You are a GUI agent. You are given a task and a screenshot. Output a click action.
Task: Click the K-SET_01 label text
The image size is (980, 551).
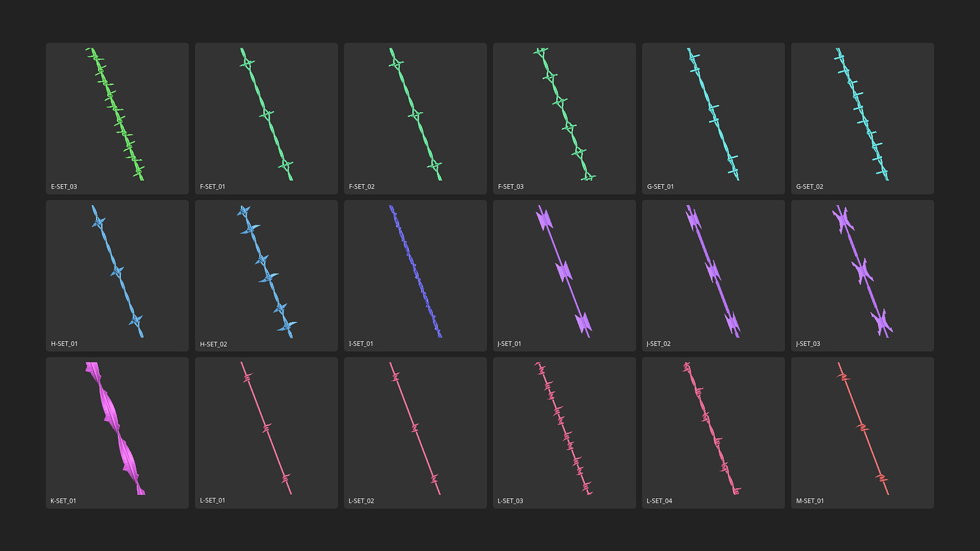(63, 501)
